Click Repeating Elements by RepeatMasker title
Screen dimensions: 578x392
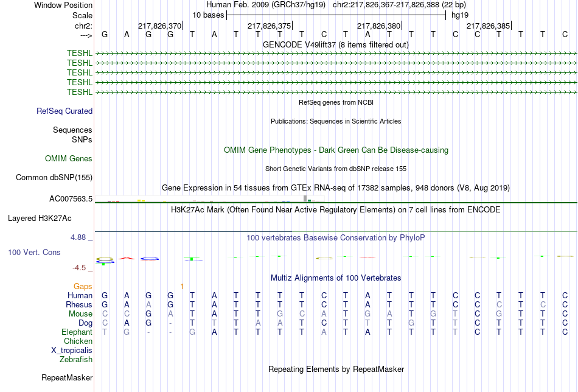coord(336,369)
